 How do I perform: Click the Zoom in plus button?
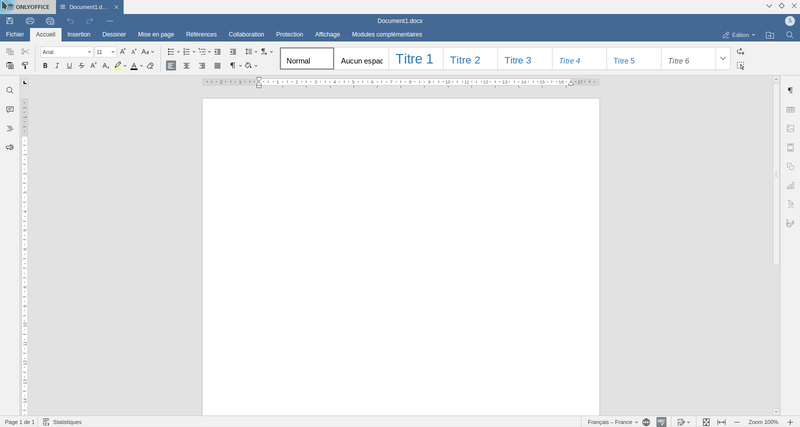click(789, 422)
